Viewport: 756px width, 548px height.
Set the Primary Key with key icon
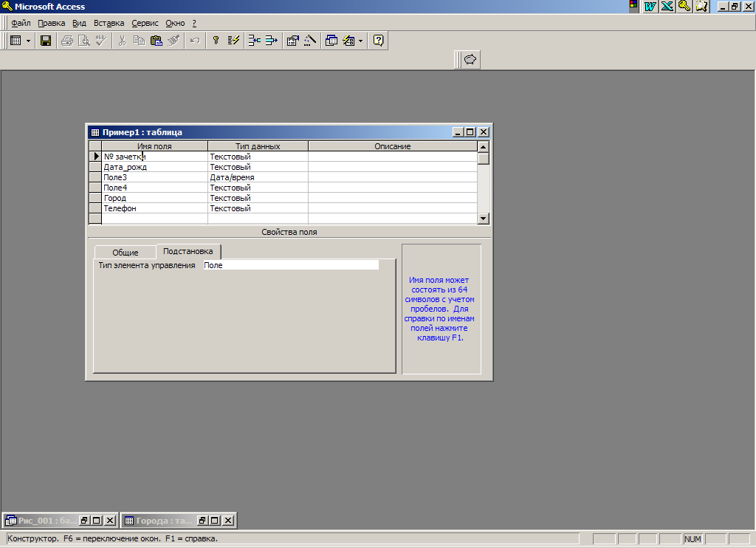click(x=216, y=41)
